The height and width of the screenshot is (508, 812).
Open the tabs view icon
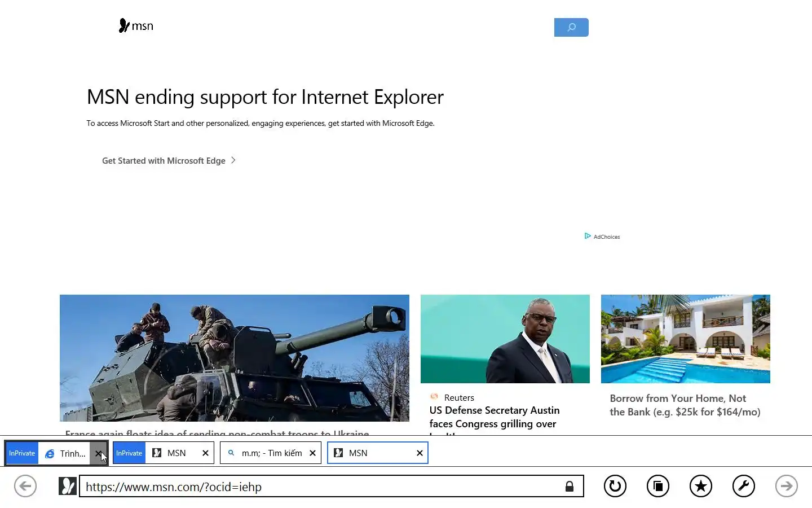coord(658,486)
